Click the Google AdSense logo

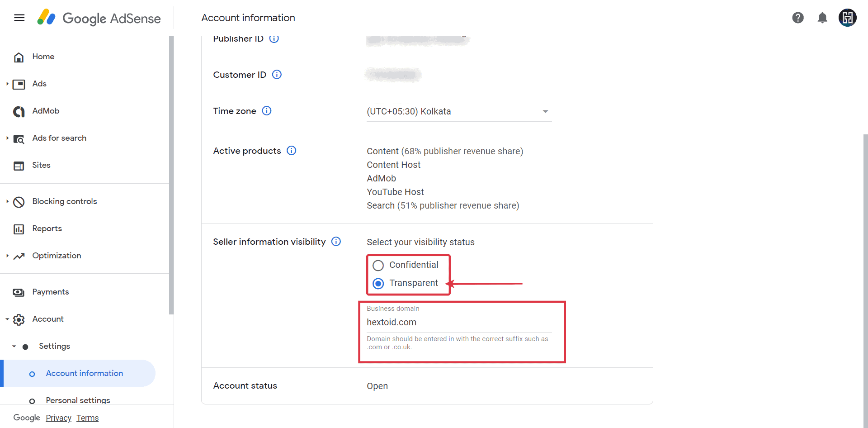[99, 18]
